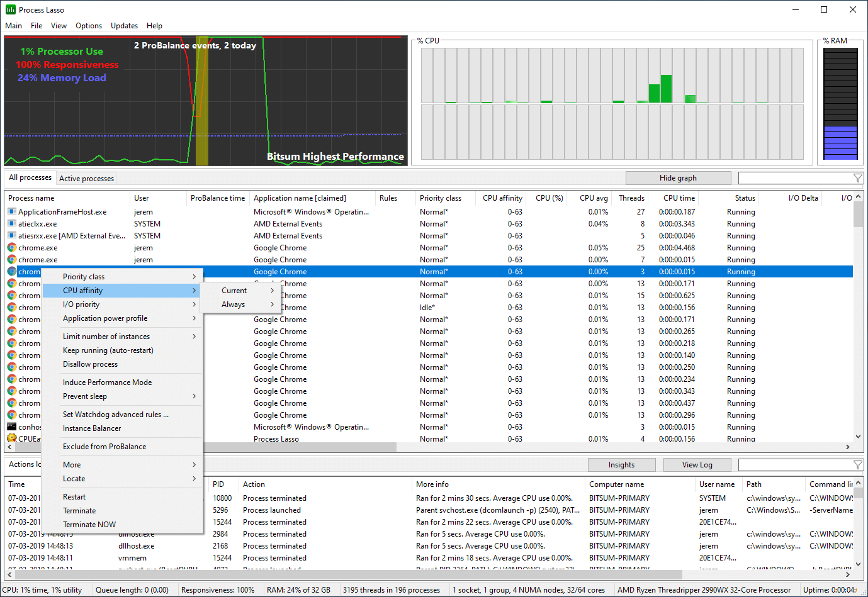The width and height of the screenshot is (868, 597).
Task: Switch to the 'Active processes' tab
Action: click(x=86, y=178)
